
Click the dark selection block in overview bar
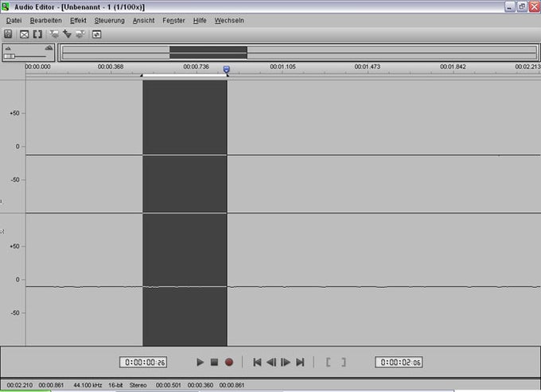pyautogui.click(x=208, y=52)
